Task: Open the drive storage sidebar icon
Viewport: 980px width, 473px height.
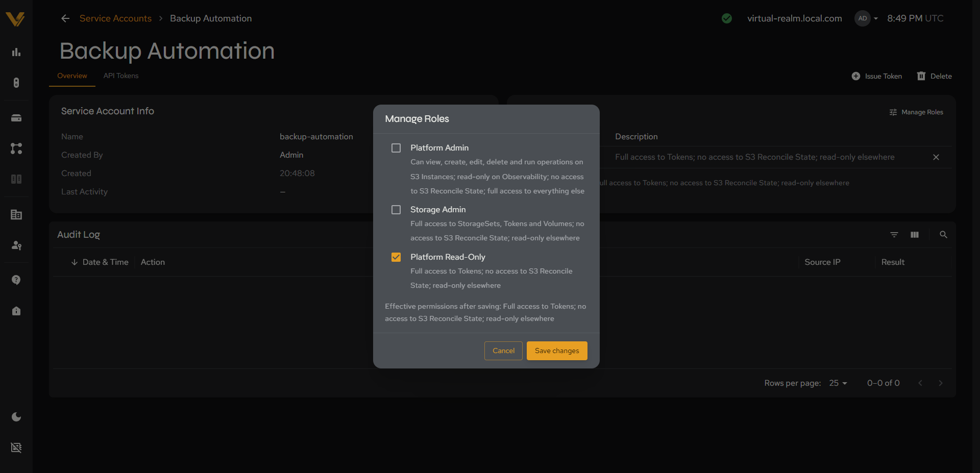Action: pos(16,118)
